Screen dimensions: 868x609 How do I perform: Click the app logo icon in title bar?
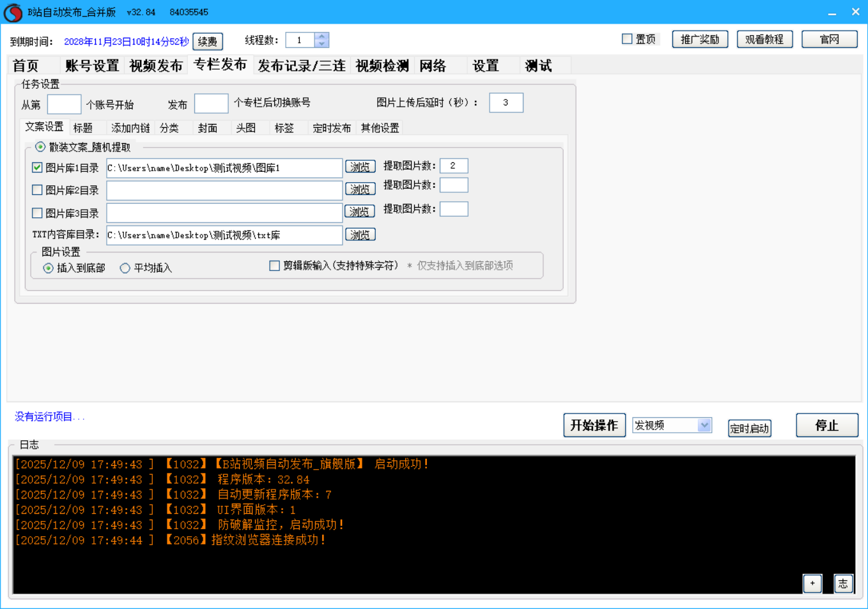pyautogui.click(x=13, y=12)
